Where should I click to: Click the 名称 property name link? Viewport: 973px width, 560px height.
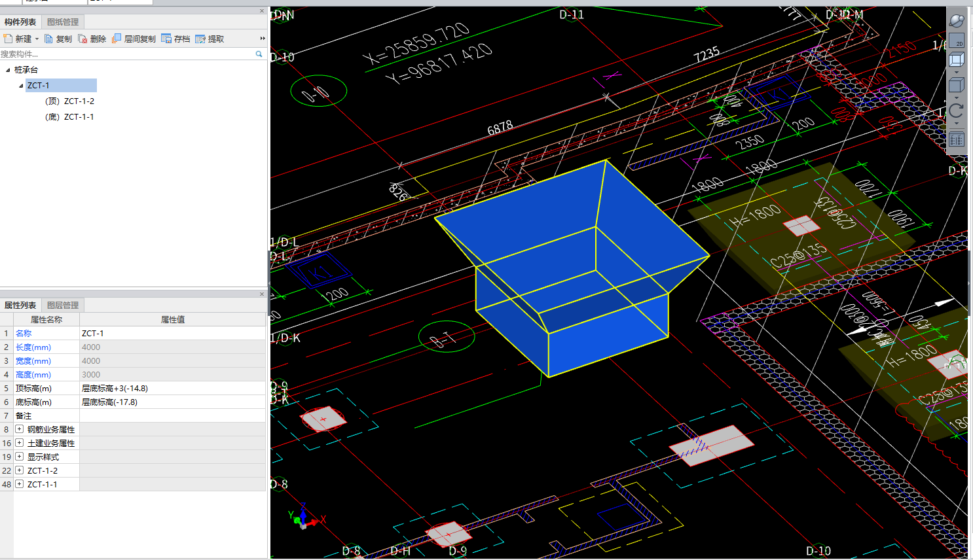click(24, 334)
